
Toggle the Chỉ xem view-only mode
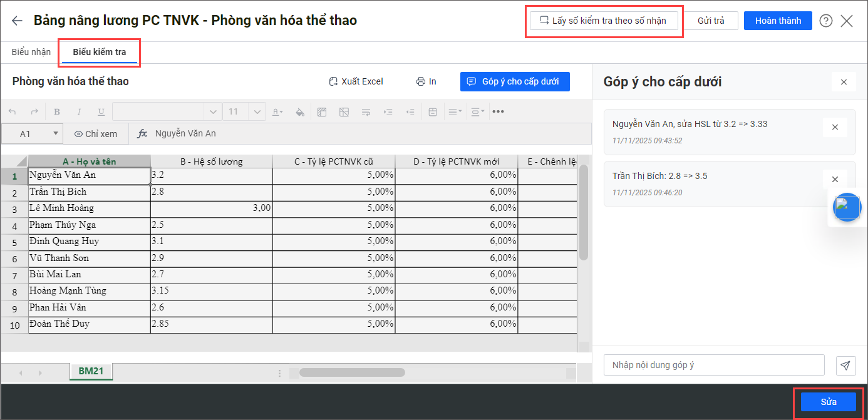[x=95, y=133]
